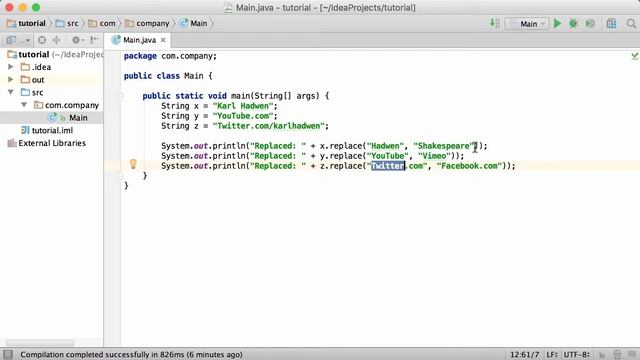Open Main class in project tree

[51, 118]
